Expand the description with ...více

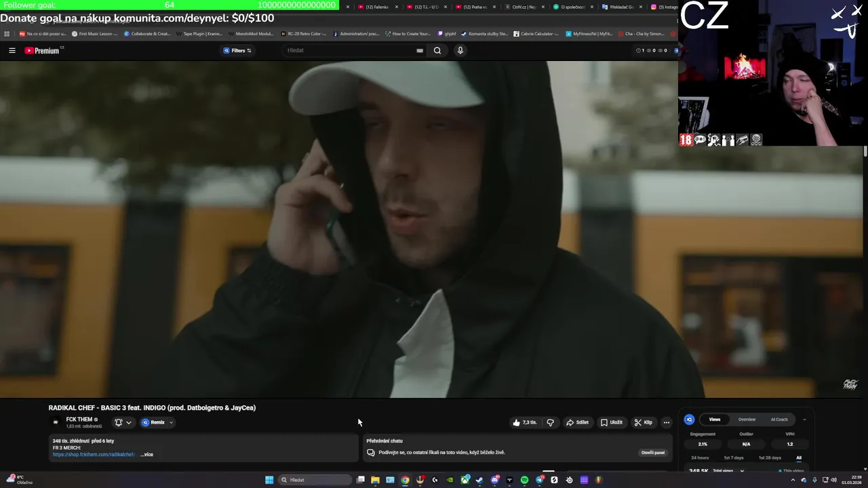(x=147, y=455)
